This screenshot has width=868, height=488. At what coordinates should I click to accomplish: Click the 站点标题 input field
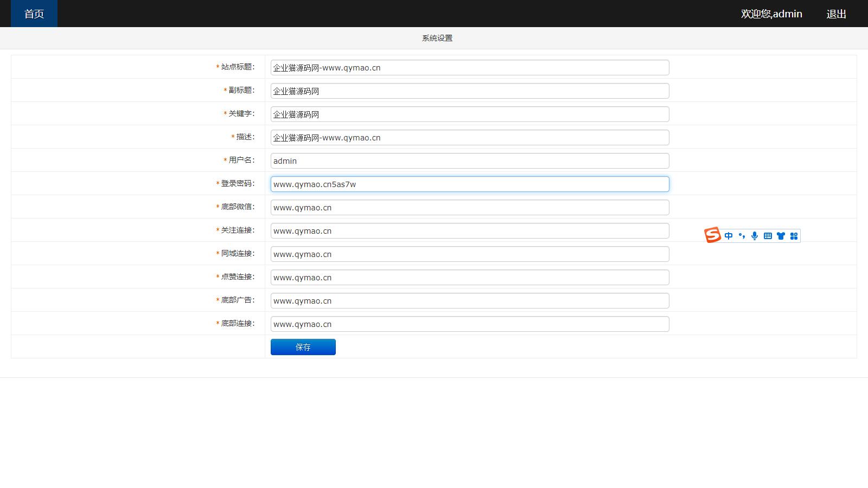469,68
